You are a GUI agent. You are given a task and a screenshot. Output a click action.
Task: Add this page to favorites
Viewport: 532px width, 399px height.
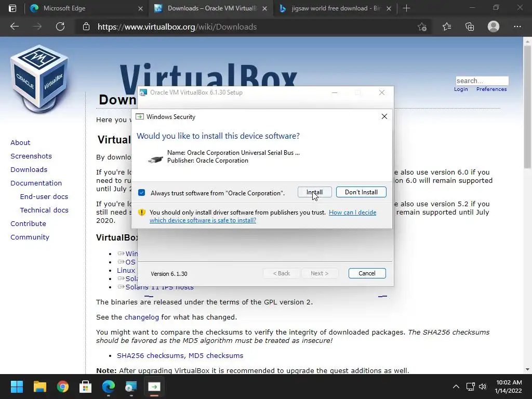[422, 27]
